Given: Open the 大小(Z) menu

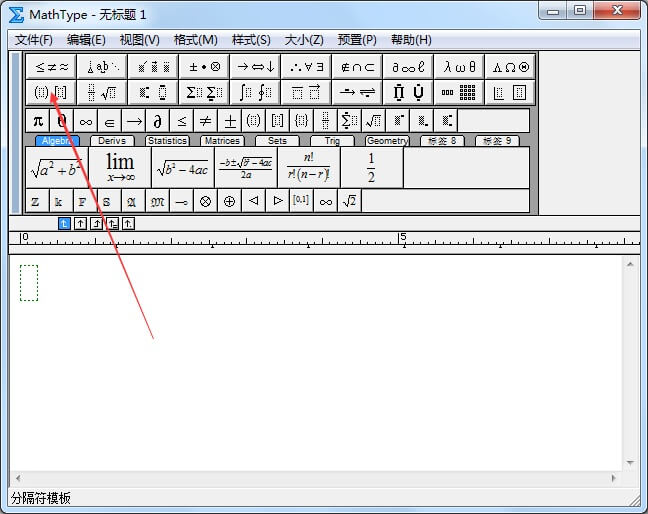Looking at the screenshot, I should (x=304, y=40).
